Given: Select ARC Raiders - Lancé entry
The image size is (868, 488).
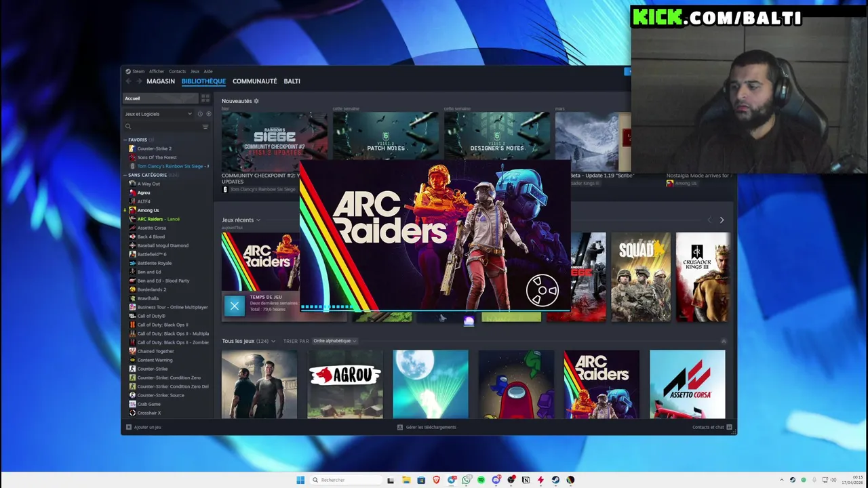Looking at the screenshot, I should click(158, 219).
